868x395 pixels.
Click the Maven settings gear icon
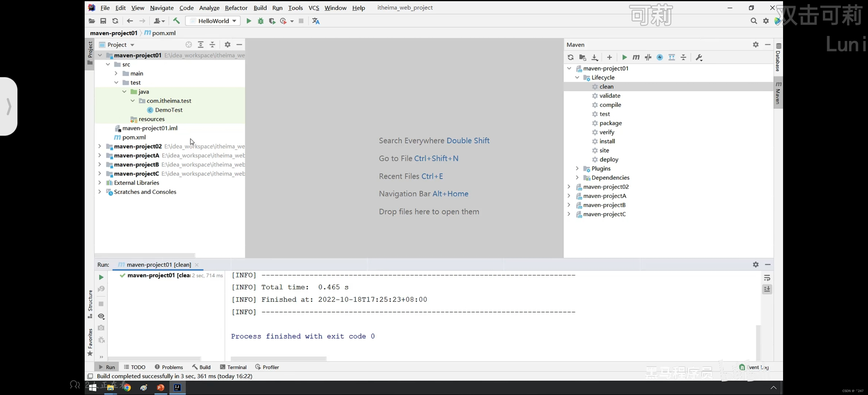click(756, 44)
